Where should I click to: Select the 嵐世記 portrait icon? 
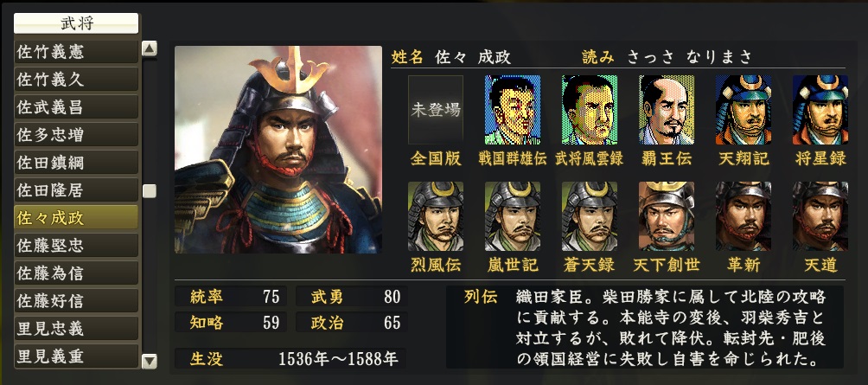(x=513, y=216)
